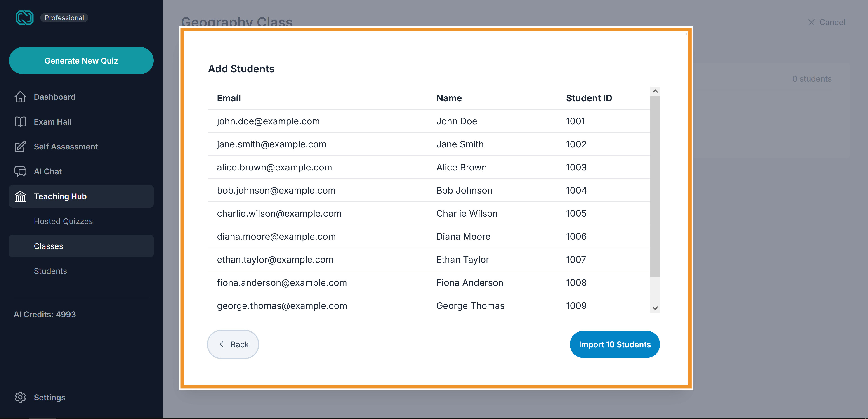Click bob.johnson@example.com email cell

(x=276, y=190)
